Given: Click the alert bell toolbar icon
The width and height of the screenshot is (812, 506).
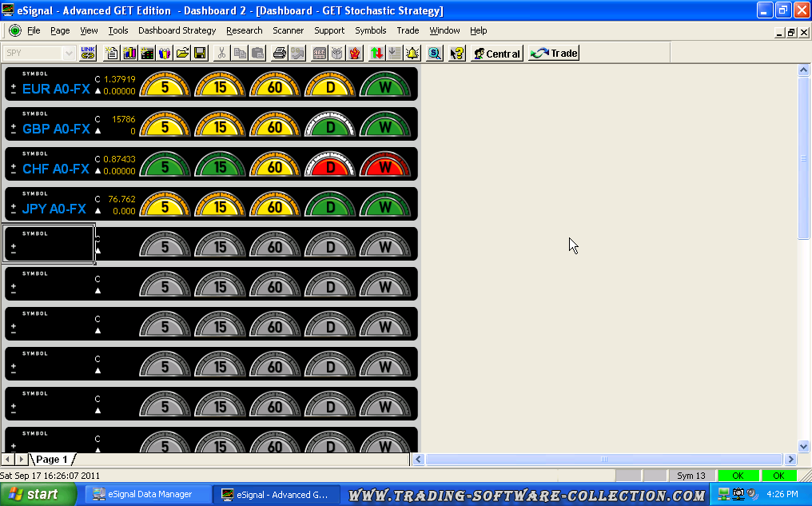Looking at the screenshot, I should click(412, 54).
